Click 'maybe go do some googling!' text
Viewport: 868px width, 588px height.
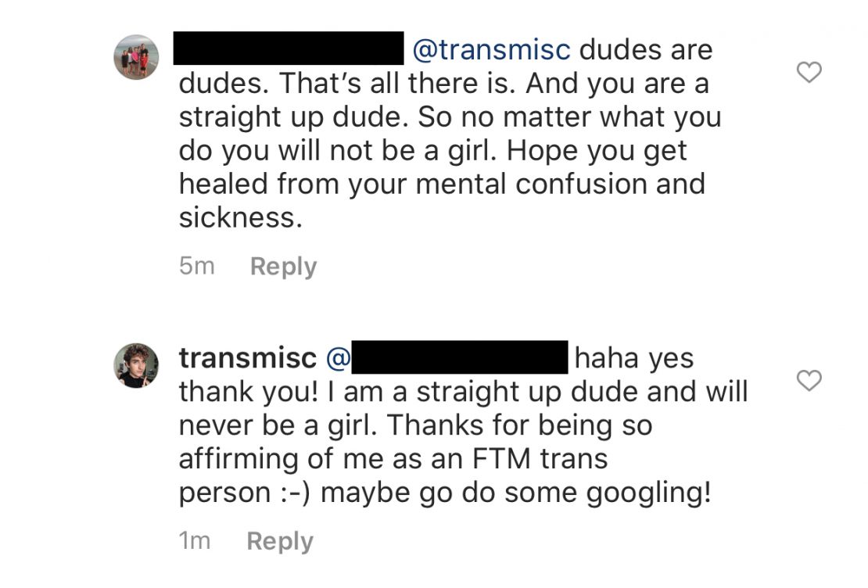coord(516,493)
